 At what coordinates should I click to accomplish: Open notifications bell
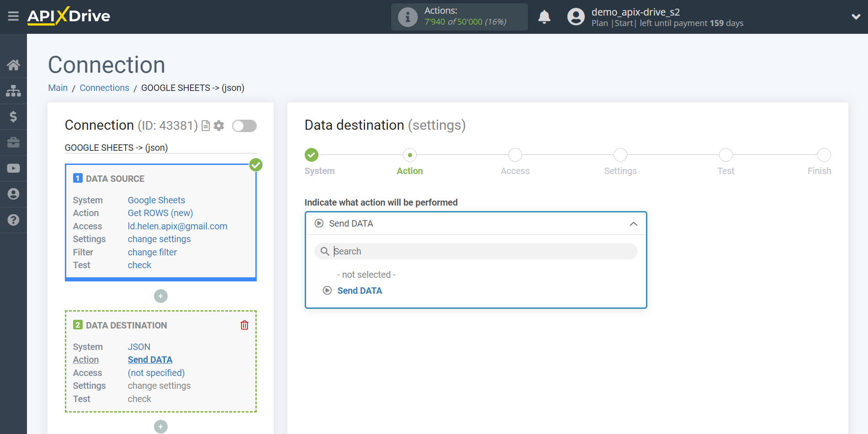click(544, 17)
